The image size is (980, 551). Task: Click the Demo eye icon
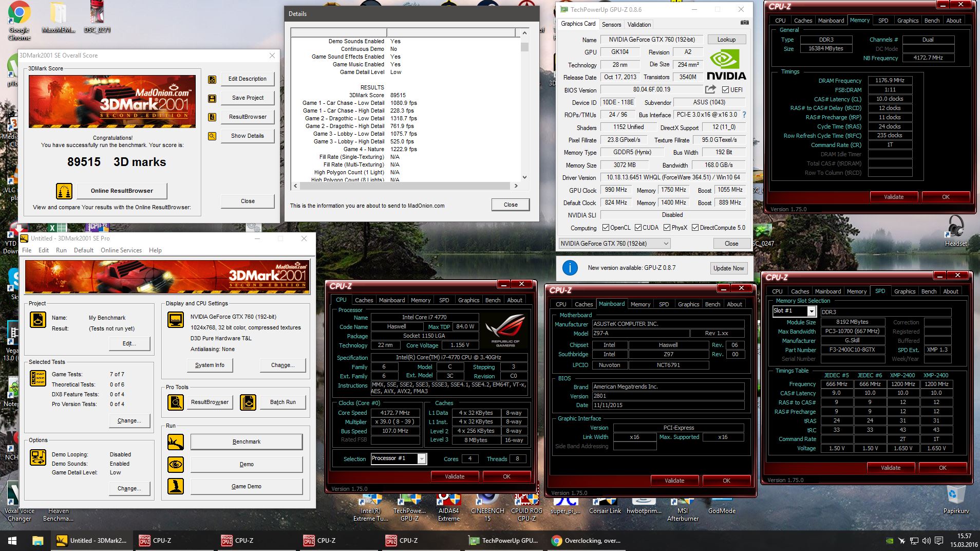click(176, 464)
